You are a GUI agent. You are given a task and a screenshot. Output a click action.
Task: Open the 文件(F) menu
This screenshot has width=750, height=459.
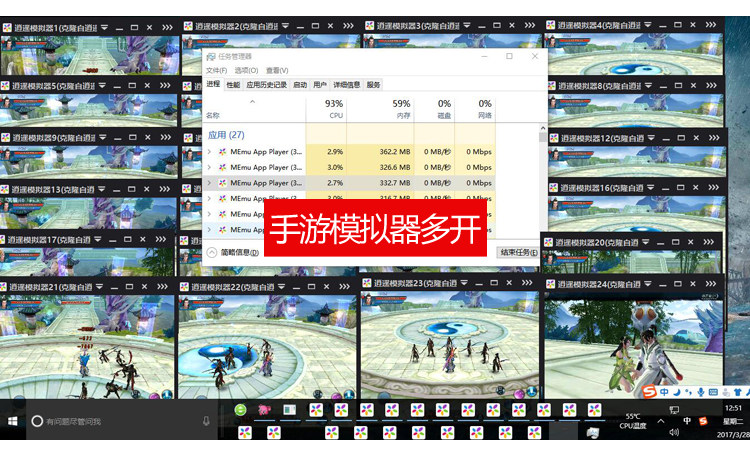[x=216, y=70]
